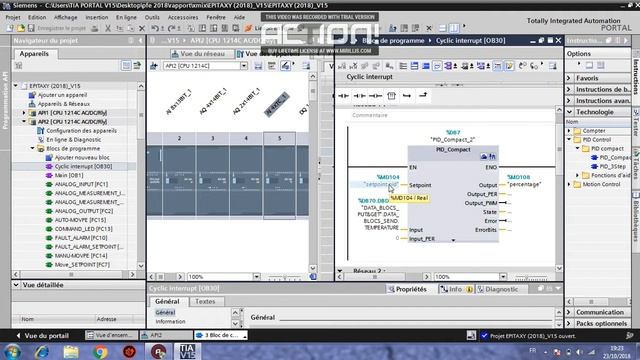
Task: Select ANALOG_INPUT [FC1] block
Action: [81, 184]
